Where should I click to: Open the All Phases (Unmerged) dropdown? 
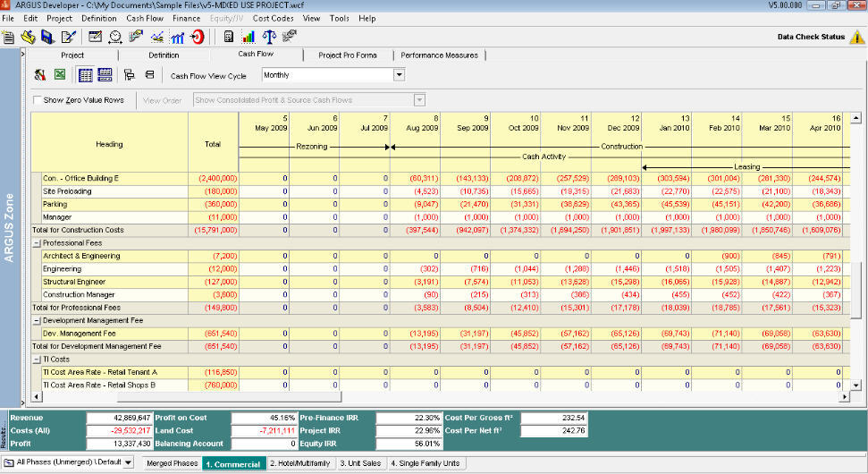(x=128, y=462)
